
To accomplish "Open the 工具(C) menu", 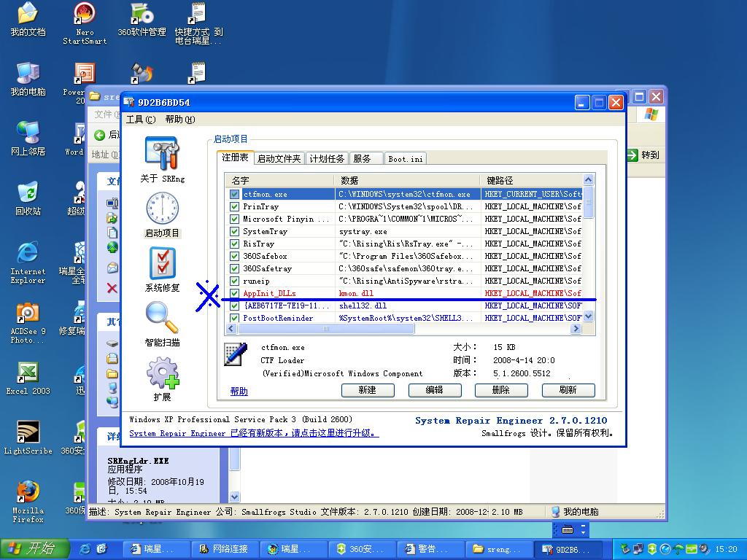I will click(x=141, y=120).
